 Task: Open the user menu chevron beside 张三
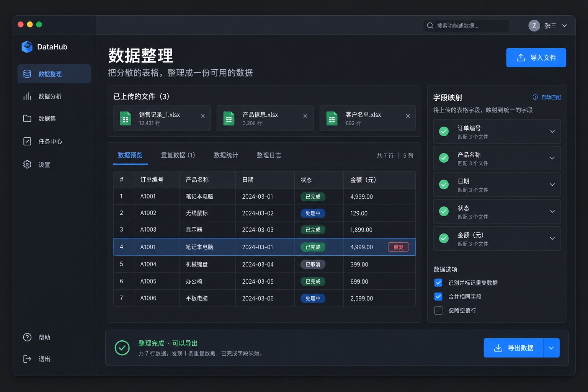click(x=564, y=26)
